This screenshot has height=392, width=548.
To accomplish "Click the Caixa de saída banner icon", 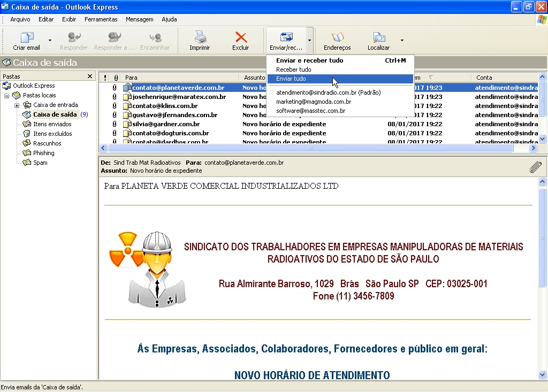I will click(6, 63).
